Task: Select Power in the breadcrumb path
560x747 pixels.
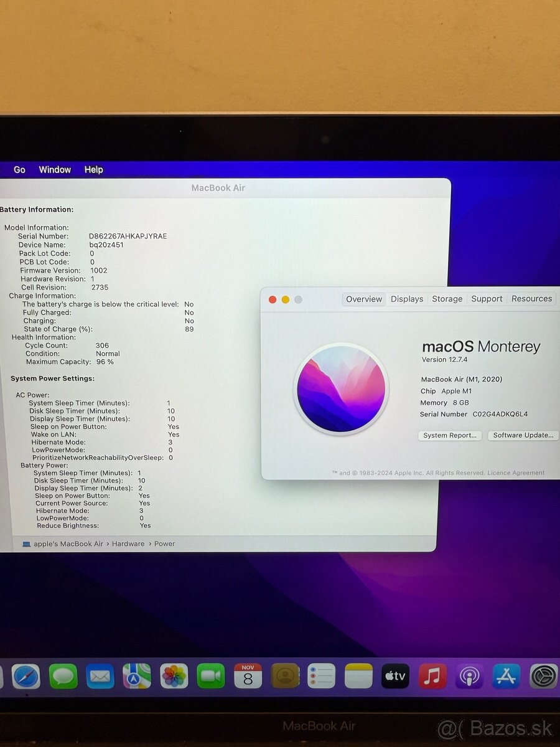Action: (164, 543)
